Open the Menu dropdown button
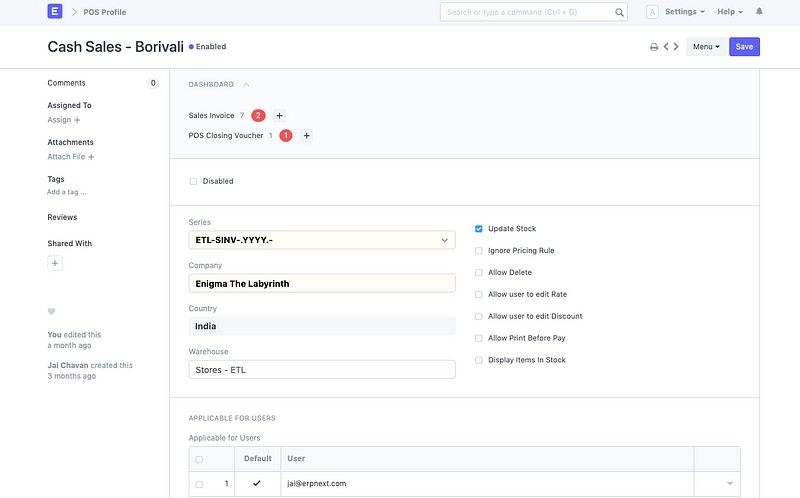Screen dimensions: 800x498 (705, 47)
